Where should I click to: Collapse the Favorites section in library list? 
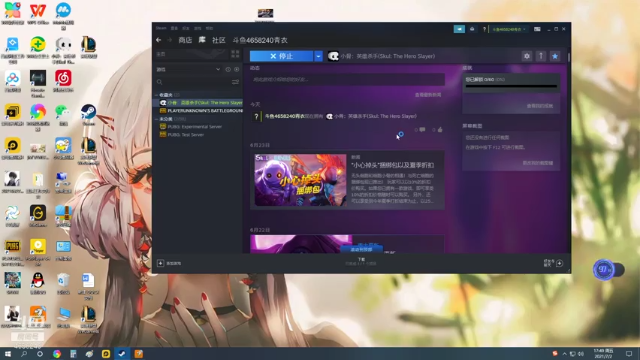[157, 95]
